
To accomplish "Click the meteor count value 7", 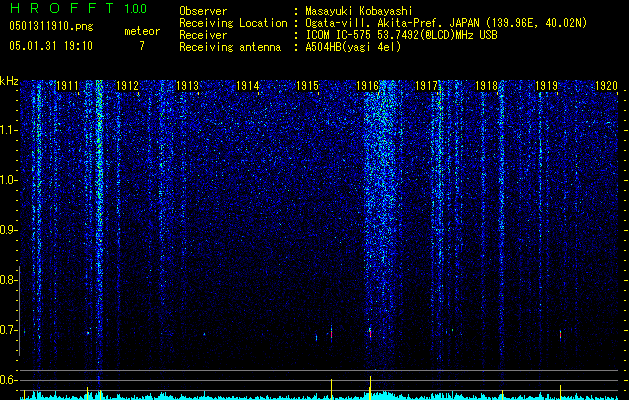I will pyautogui.click(x=142, y=46).
